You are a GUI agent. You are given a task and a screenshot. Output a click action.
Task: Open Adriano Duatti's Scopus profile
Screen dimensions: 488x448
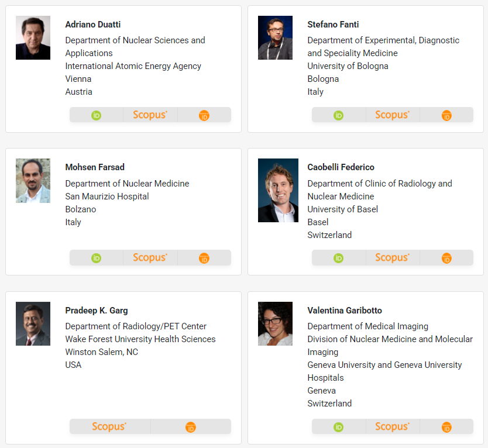[150, 115]
